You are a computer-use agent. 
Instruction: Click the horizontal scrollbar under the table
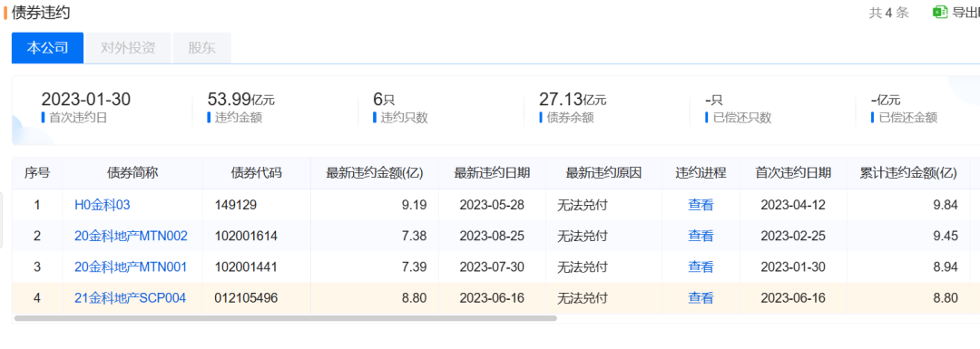pyautogui.click(x=285, y=318)
